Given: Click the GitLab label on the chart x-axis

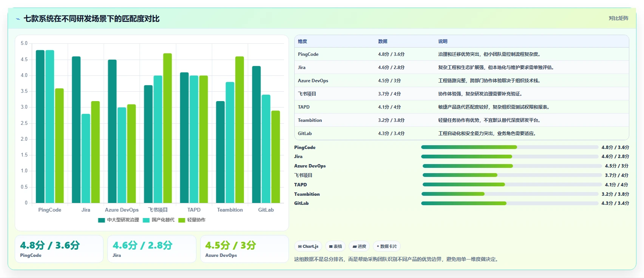Looking at the screenshot, I should (266, 210).
